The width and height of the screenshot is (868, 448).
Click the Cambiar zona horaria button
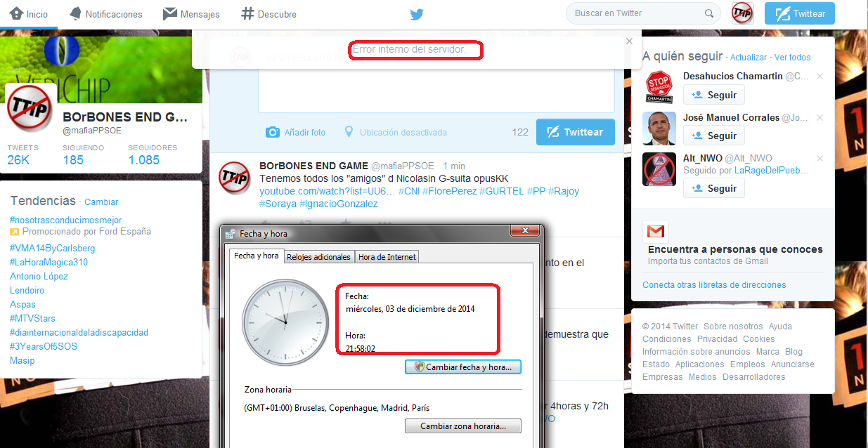coord(463,426)
